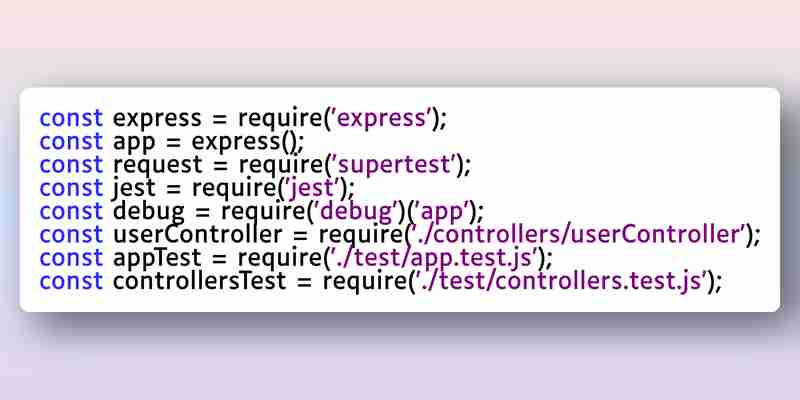Viewport: 800px width, 400px height.
Task: Click the first const keyword
Action: pyautogui.click(x=71, y=118)
